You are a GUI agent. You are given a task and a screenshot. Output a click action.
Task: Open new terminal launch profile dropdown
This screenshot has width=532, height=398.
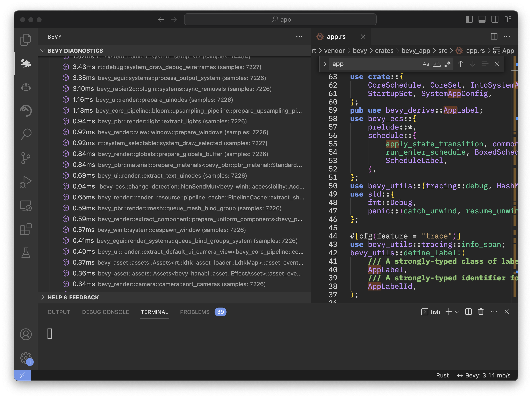tap(457, 312)
